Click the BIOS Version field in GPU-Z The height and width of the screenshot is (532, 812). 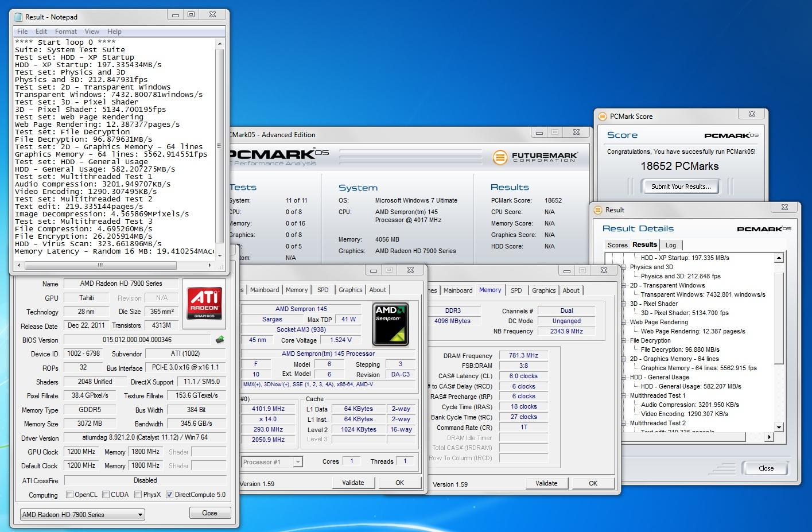(x=137, y=340)
